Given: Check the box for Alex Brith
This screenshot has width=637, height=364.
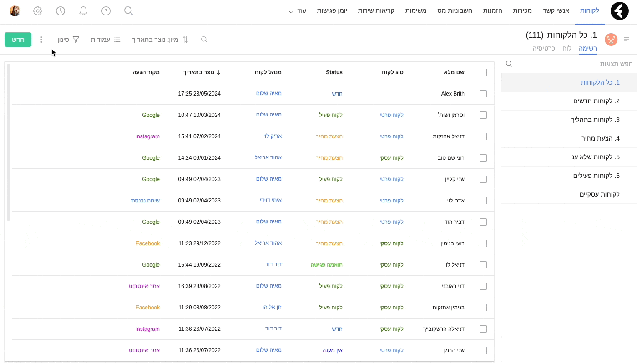Looking at the screenshot, I should (483, 94).
